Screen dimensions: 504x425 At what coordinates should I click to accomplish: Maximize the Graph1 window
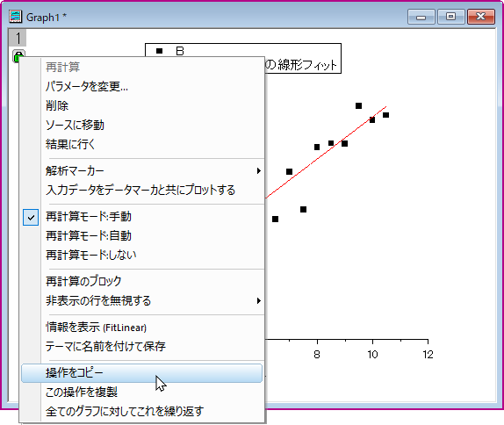coord(450,17)
